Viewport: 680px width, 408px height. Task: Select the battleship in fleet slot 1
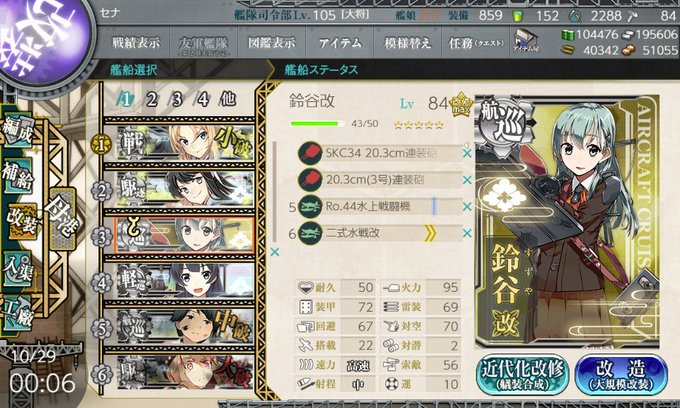click(x=185, y=143)
